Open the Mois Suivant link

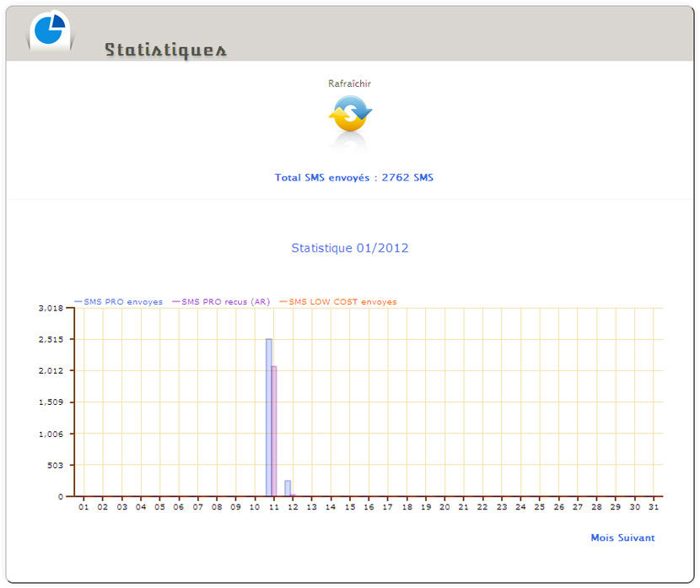(x=622, y=537)
